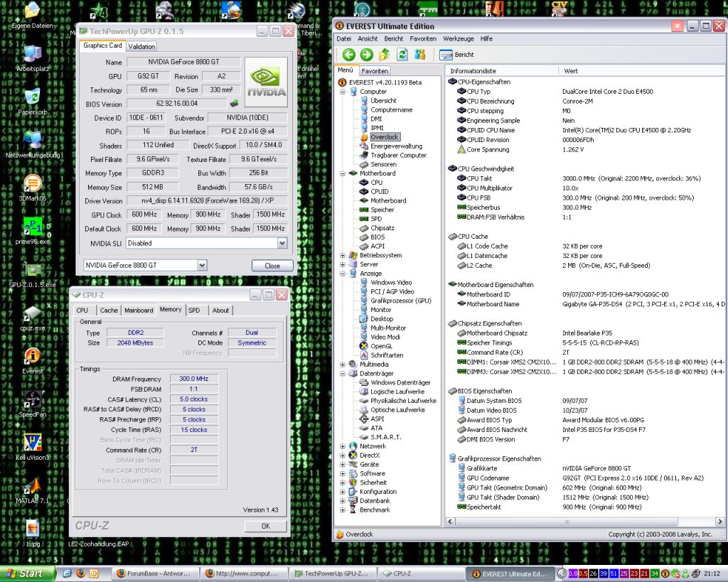
Task: Click the Driver Version field in GPU-Z
Action: [207, 201]
